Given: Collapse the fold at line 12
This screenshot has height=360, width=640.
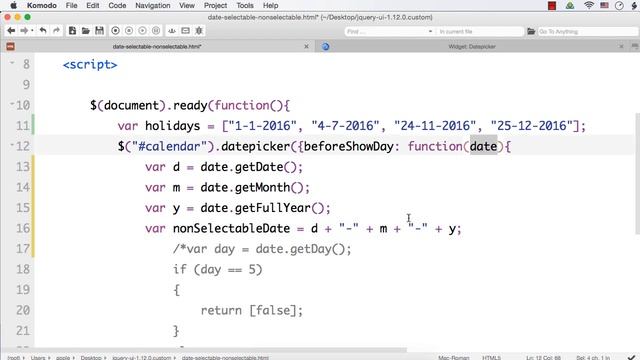Looking at the screenshot, I should tap(12, 145).
